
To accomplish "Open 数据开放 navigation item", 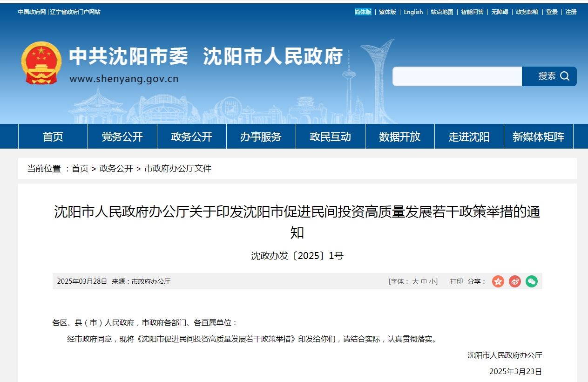I will tap(399, 136).
